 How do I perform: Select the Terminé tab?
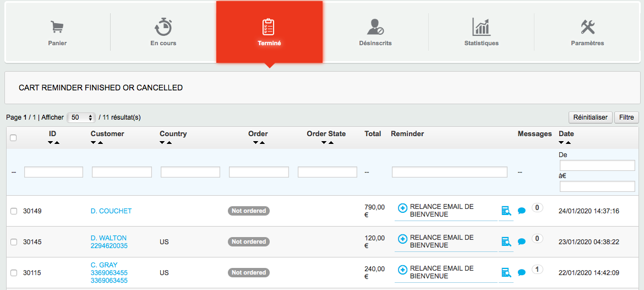269,32
